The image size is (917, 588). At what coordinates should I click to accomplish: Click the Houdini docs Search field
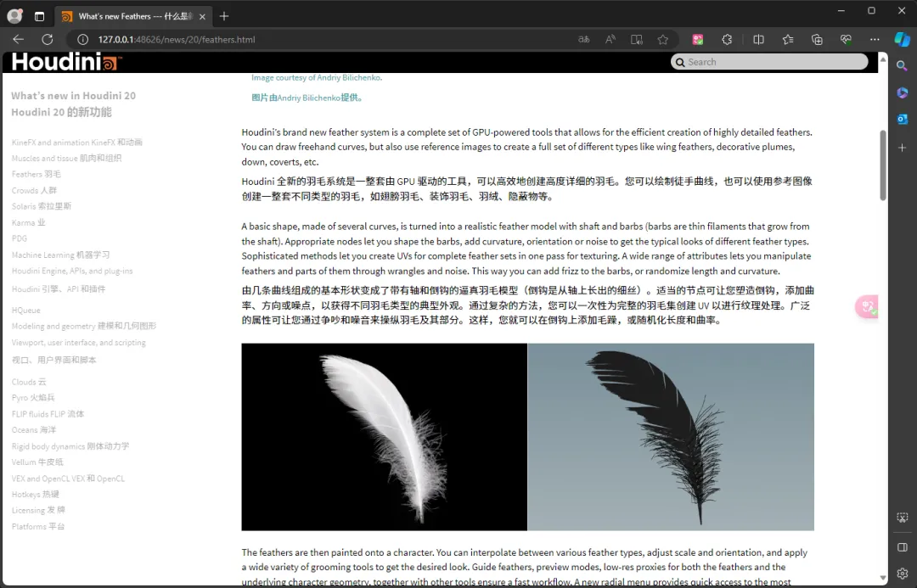(769, 61)
